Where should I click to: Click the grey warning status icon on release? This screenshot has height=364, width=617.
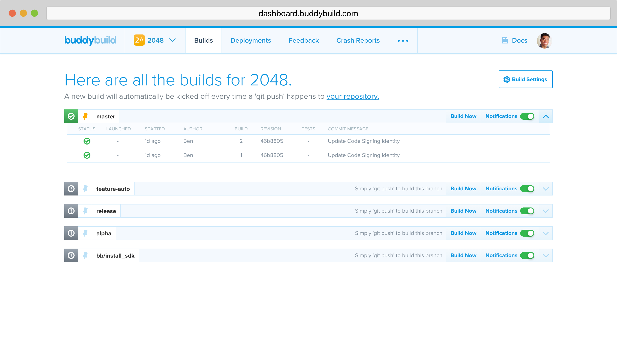click(71, 211)
